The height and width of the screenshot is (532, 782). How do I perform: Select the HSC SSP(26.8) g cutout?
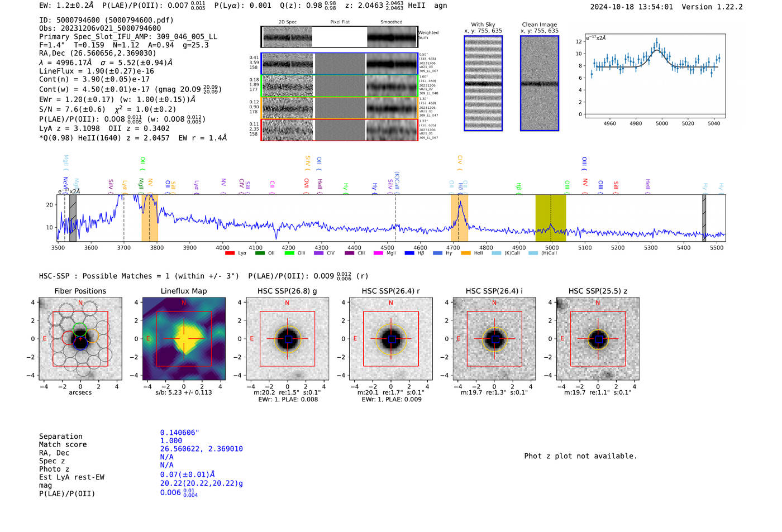pyautogui.click(x=288, y=339)
